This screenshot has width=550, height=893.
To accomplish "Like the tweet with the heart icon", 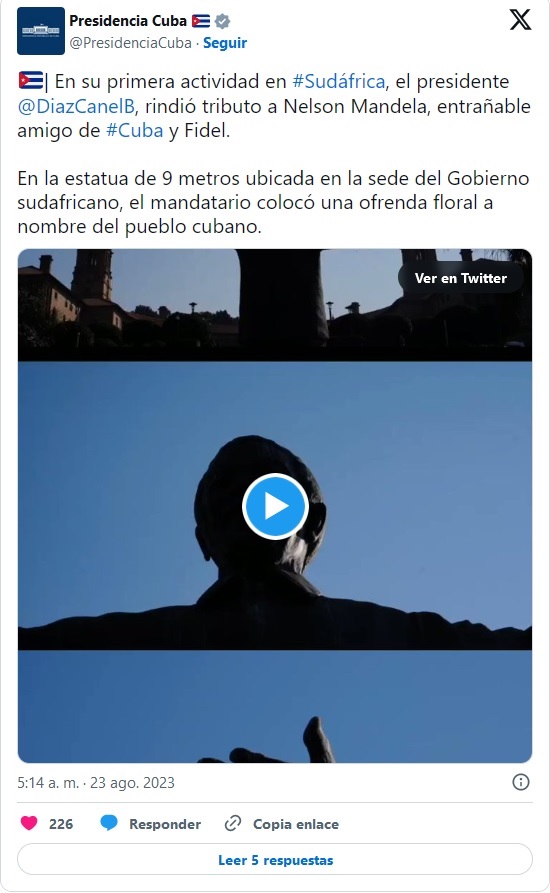I will click(x=29, y=823).
